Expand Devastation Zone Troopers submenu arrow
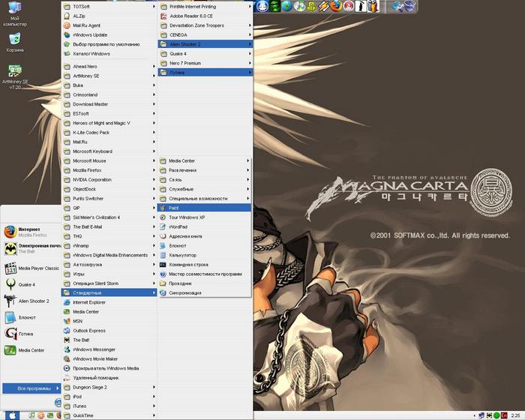Screen dimensions: 525x420 250,25
